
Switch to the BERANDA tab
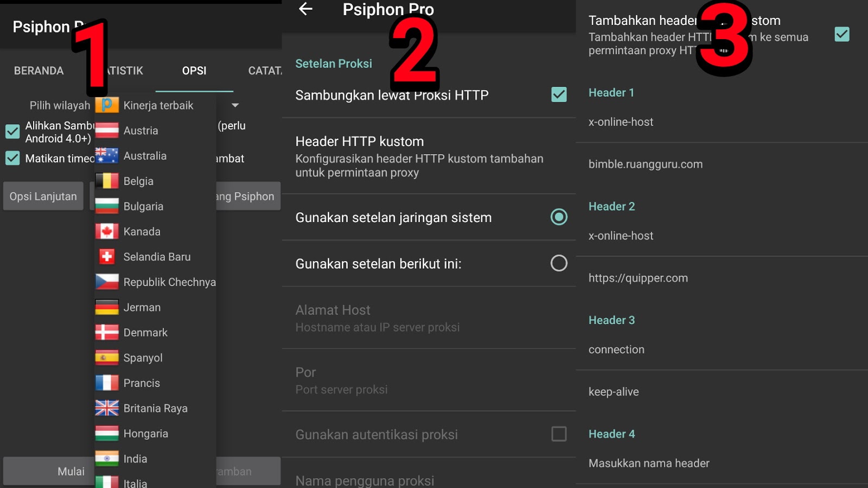[x=39, y=71]
